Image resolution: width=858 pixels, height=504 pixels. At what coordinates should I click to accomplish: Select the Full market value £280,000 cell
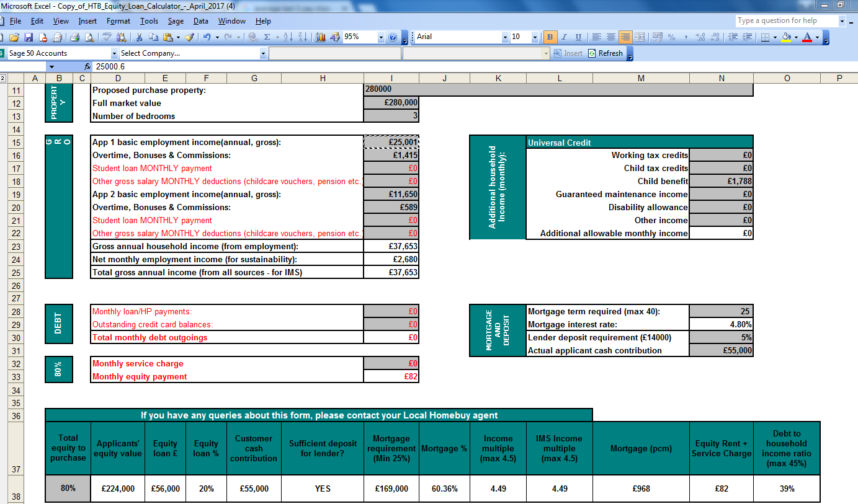click(x=391, y=103)
